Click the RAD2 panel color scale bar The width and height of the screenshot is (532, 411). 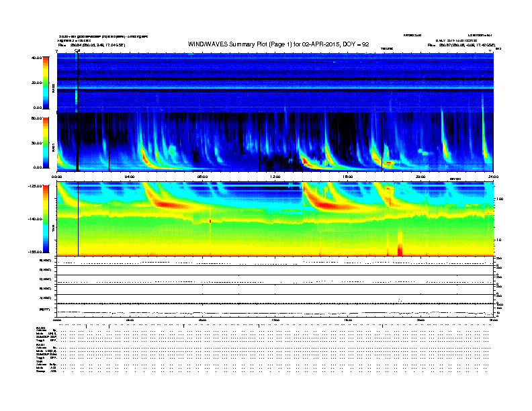pyautogui.click(x=46, y=83)
